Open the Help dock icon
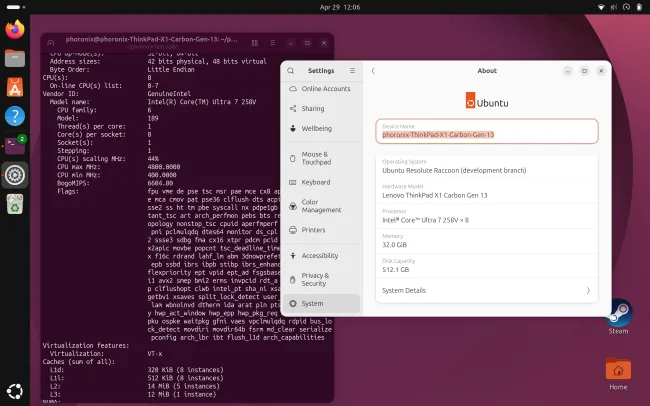The image size is (650, 406). (15, 116)
